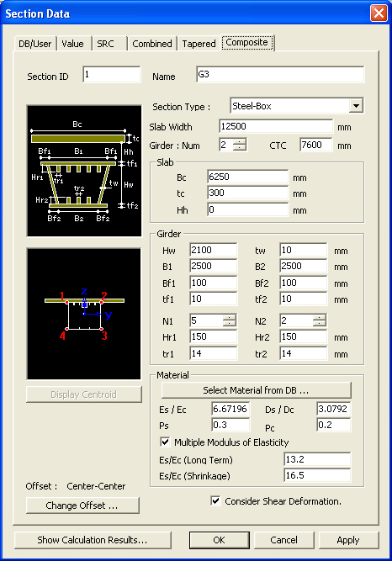Open the Tapered tab
This screenshot has width=392, height=561.
click(199, 44)
